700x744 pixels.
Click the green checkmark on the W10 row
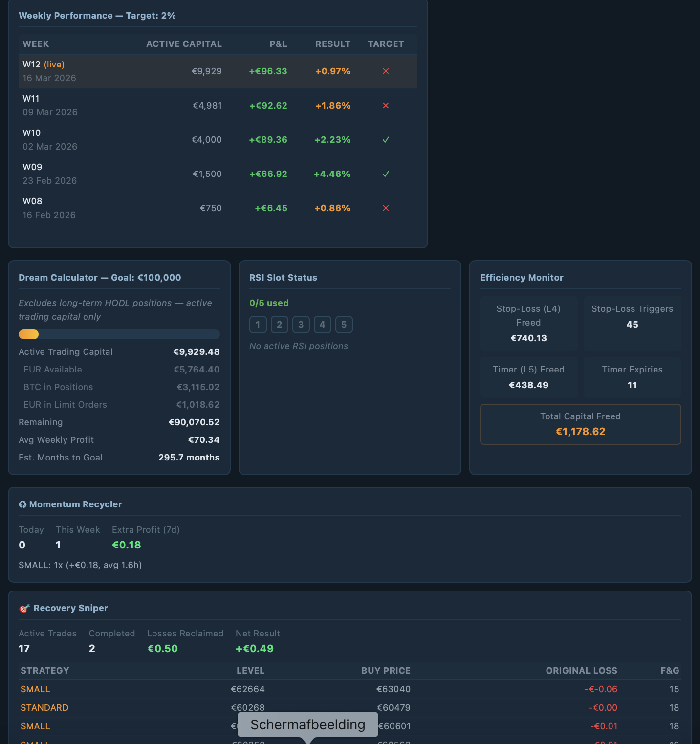pos(386,140)
